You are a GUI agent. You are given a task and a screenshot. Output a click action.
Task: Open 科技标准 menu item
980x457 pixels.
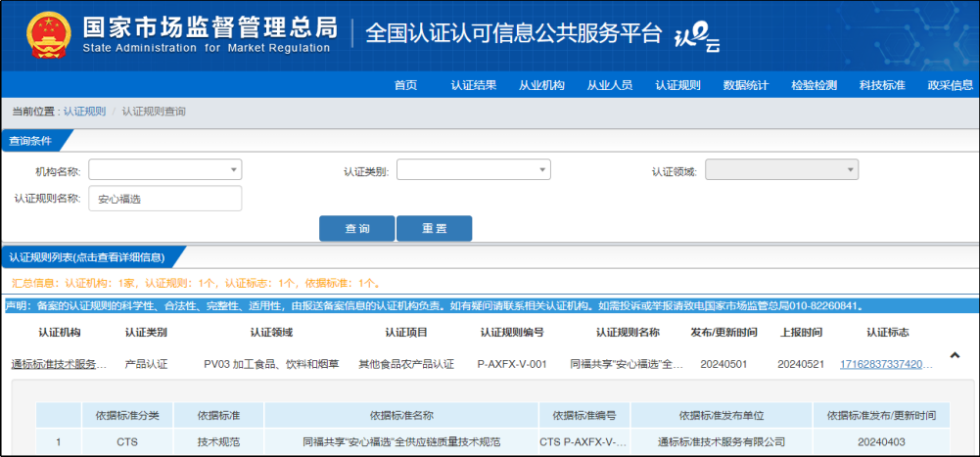click(881, 85)
